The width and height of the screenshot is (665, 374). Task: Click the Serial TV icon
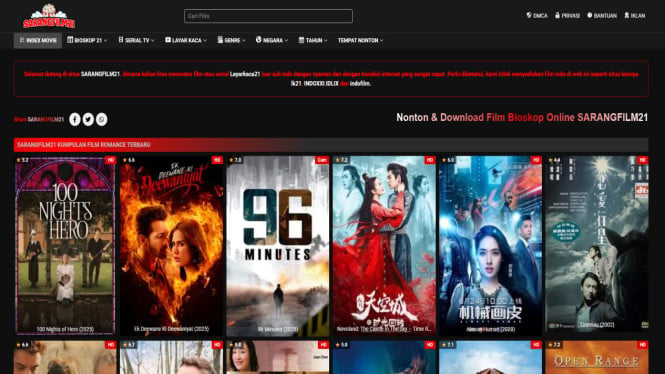(x=121, y=40)
